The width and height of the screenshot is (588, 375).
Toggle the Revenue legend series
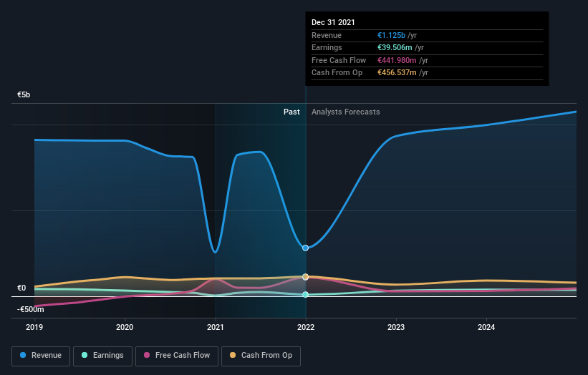[41, 356]
